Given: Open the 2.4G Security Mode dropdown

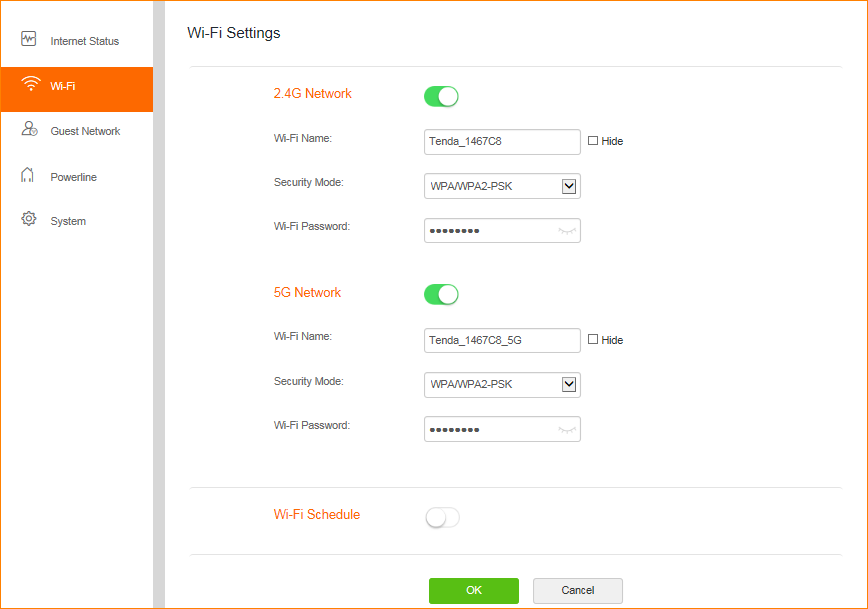Looking at the screenshot, I should tap(502, 186).
